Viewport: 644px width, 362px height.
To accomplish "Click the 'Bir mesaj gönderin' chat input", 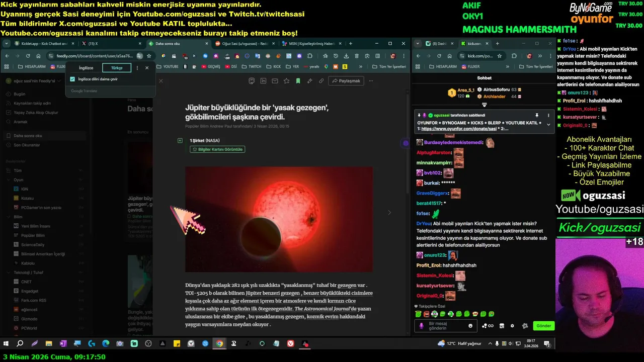I will click(445, 326).
